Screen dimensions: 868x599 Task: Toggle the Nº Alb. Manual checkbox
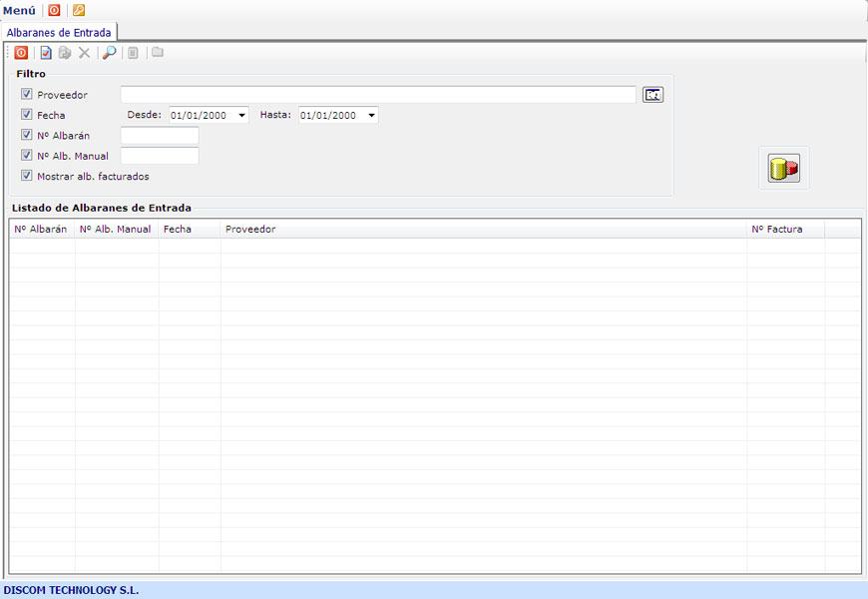coord(27,156)
